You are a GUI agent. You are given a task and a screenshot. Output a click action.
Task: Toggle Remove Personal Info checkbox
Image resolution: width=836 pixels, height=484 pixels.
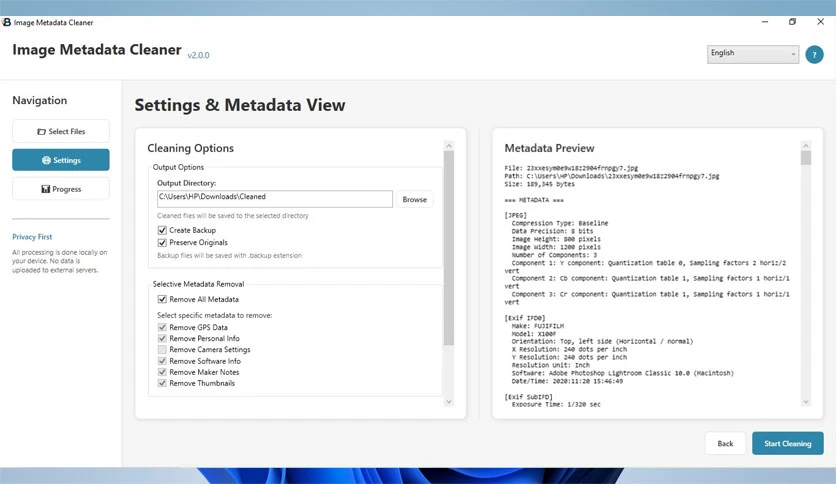coord(162,338)
